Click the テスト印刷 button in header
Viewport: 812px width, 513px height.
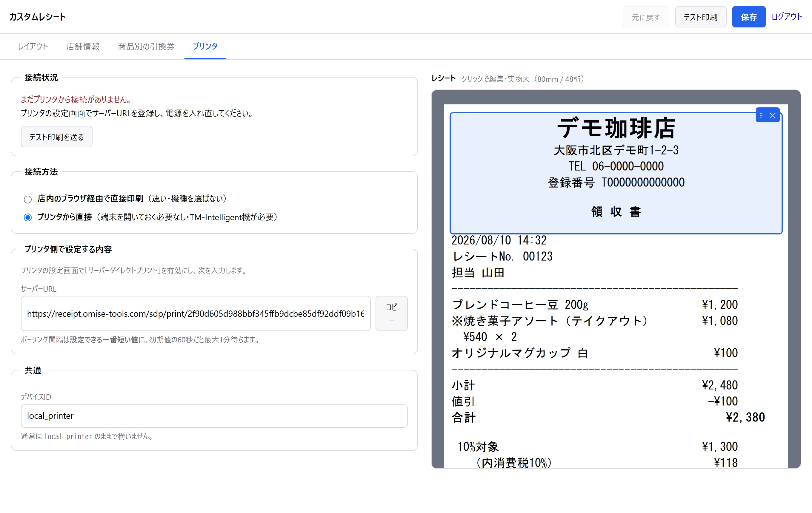[700, 17]
